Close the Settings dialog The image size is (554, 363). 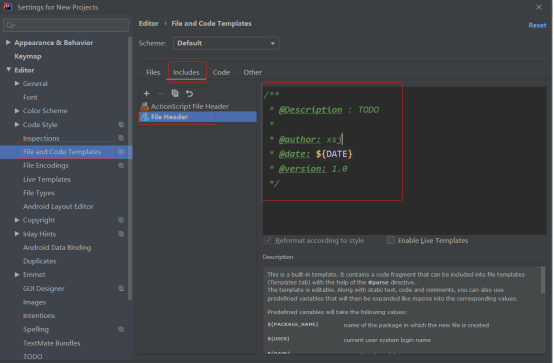pyautogui.click(x=539, y=7)
